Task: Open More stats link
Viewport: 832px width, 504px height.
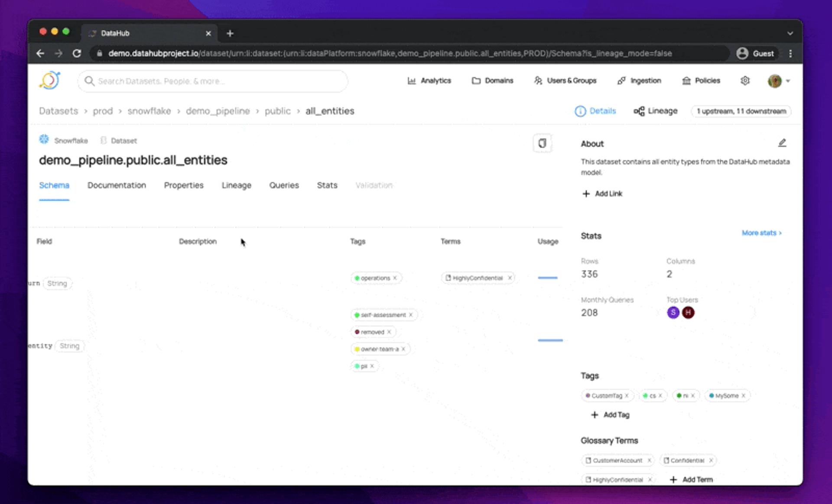Action: click(762, 233)
